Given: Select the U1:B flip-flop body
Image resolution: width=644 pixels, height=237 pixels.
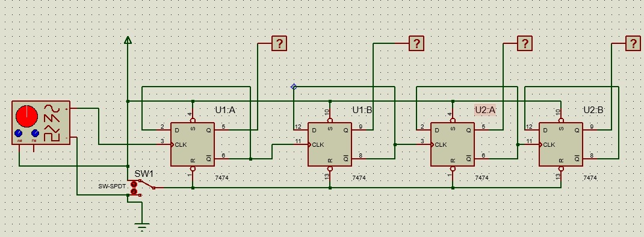Looking at the screenshot, I should point(330,144).
